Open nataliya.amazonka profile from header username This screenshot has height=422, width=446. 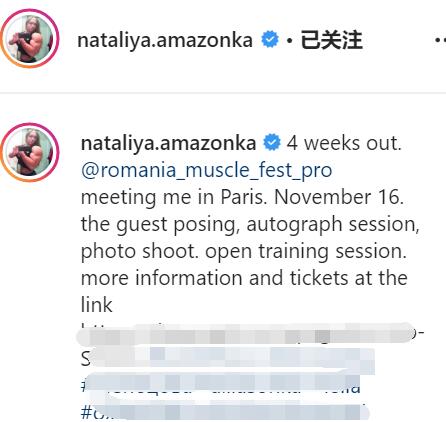pos(165,40)
